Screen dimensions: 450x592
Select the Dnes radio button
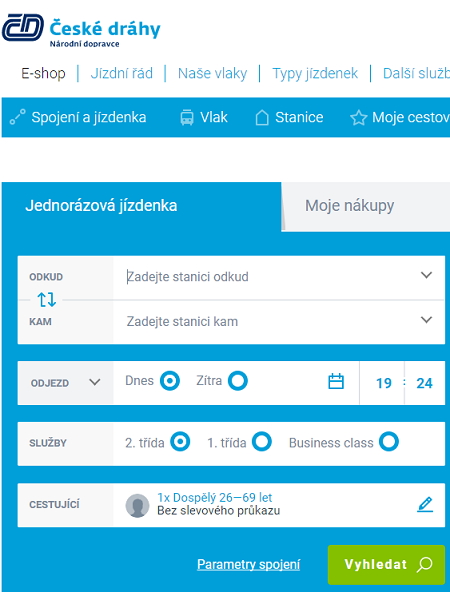pos(170,381)
